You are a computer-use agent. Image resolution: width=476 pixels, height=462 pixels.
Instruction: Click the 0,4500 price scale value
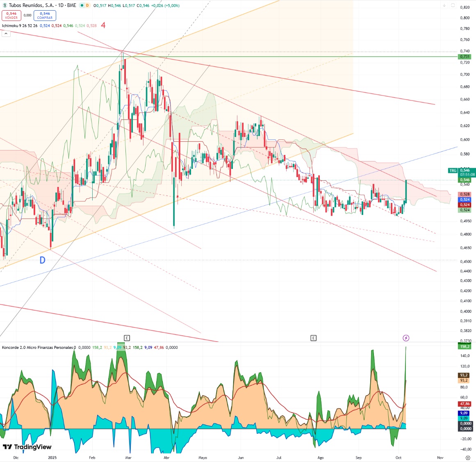point(465,262)
